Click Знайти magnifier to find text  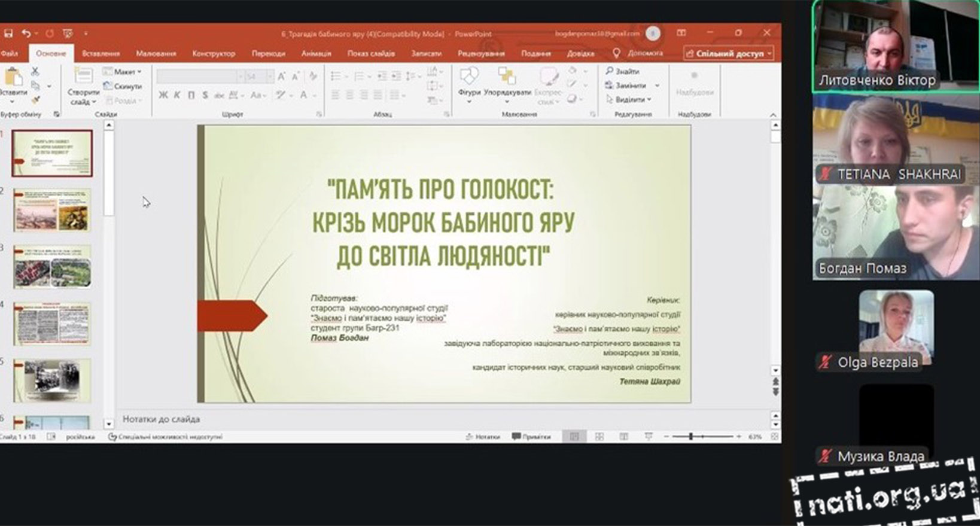[622, 71]
